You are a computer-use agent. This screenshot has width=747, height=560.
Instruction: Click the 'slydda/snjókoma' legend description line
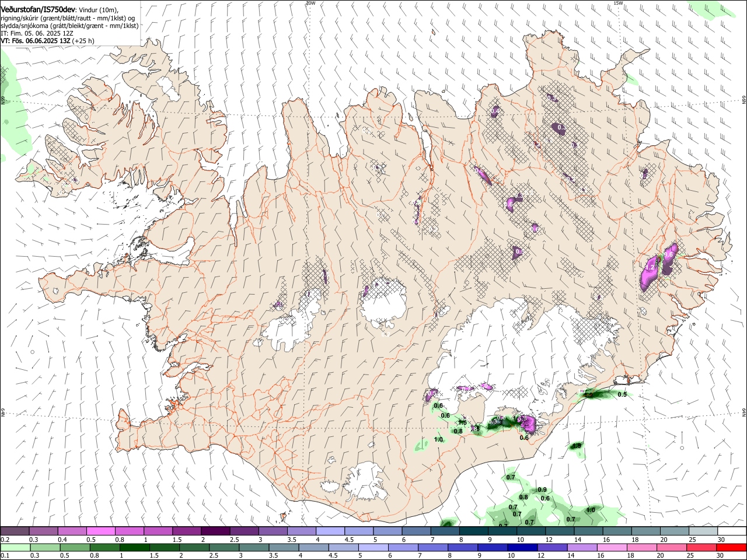pos(69,26)
